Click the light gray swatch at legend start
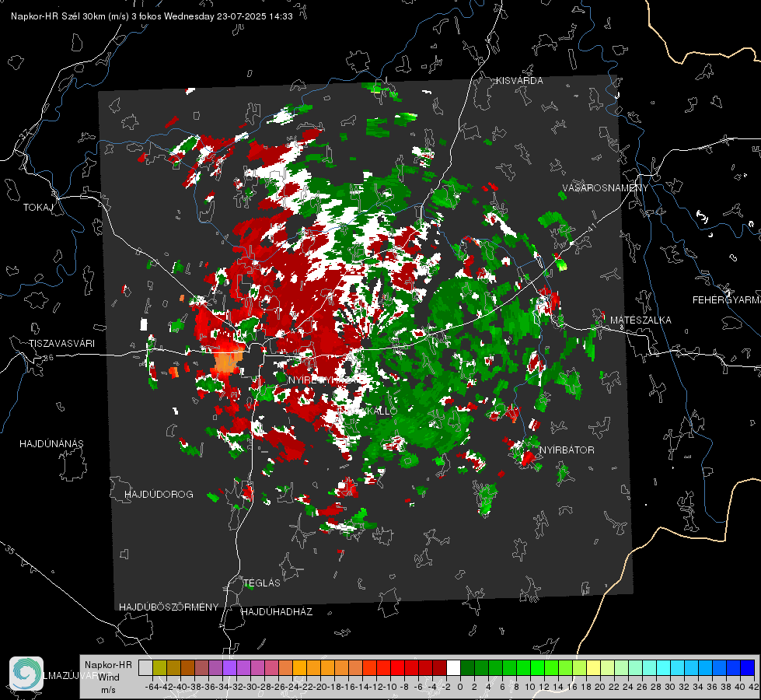This screenshot has width=761, height=700. coord(145,667)
